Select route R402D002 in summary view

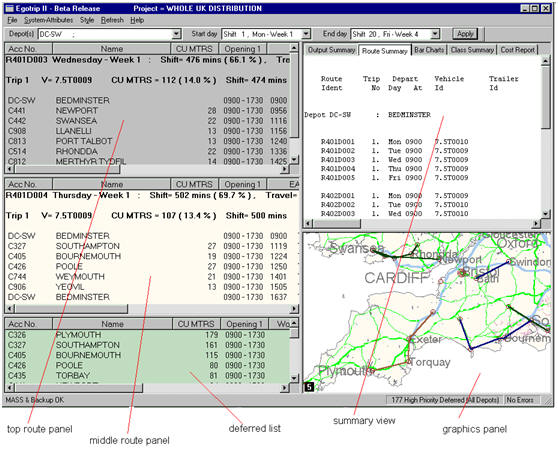(394, 205)
